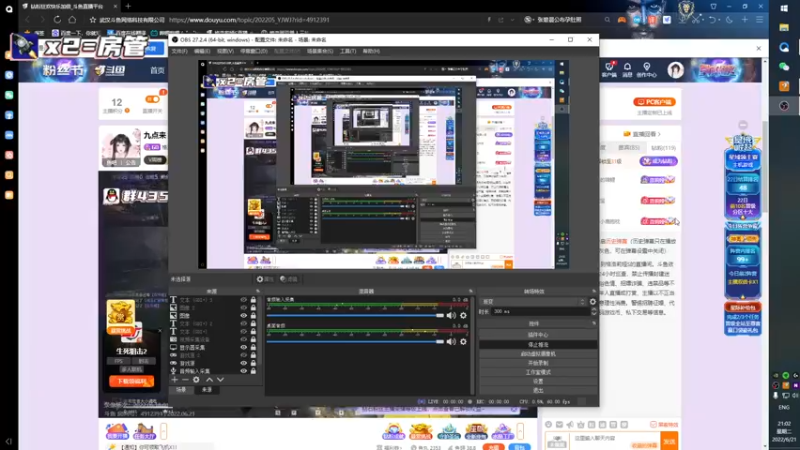
Task: Toggle visibility of 文本 (GDI+) 3 source
Action: (243, 300)
